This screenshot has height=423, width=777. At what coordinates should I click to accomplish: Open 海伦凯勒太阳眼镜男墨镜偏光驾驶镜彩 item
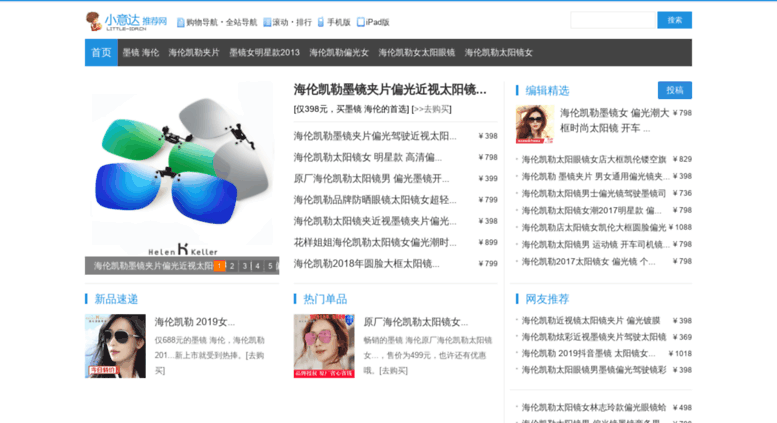pos(594,370)
